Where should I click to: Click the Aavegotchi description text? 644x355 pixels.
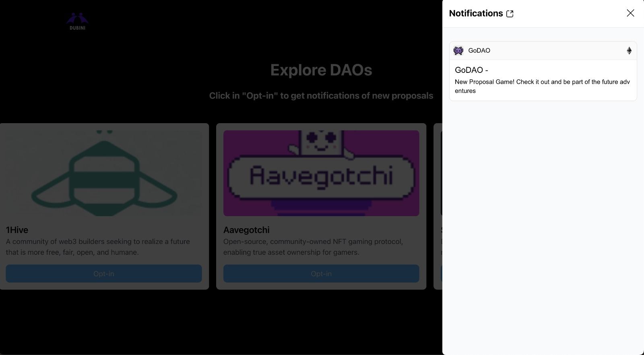313,247
